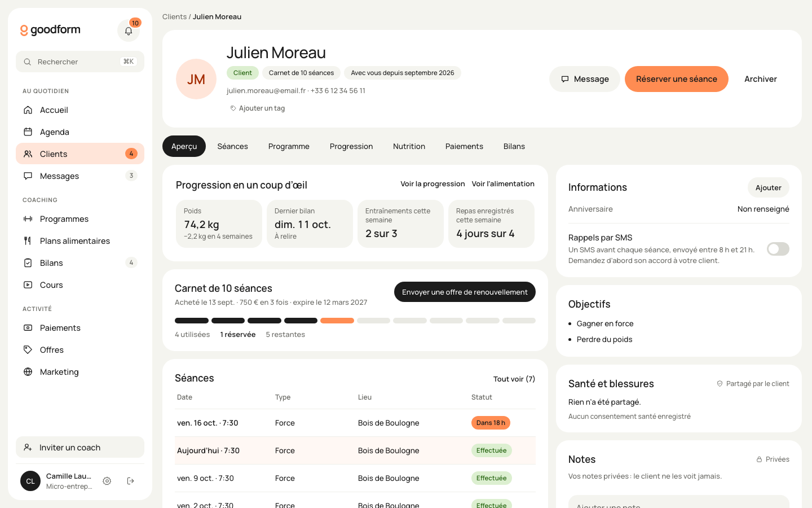Open the Nutrition tab

coord(409,146)
